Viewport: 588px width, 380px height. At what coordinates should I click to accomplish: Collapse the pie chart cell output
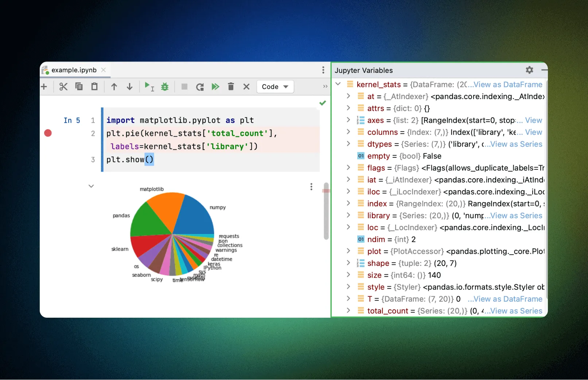(91, 186)
